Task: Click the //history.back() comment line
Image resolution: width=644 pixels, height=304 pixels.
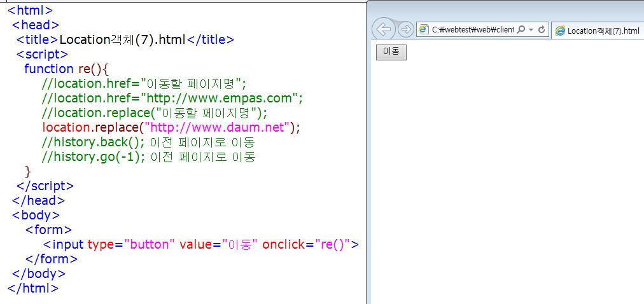Action: (x=149, y=142)
